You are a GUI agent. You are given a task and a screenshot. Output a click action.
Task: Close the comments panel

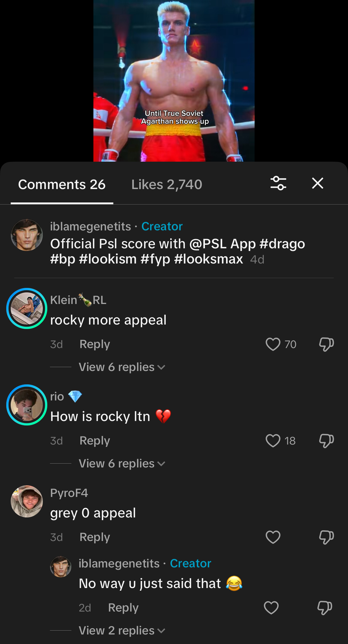tap(317, 183)
